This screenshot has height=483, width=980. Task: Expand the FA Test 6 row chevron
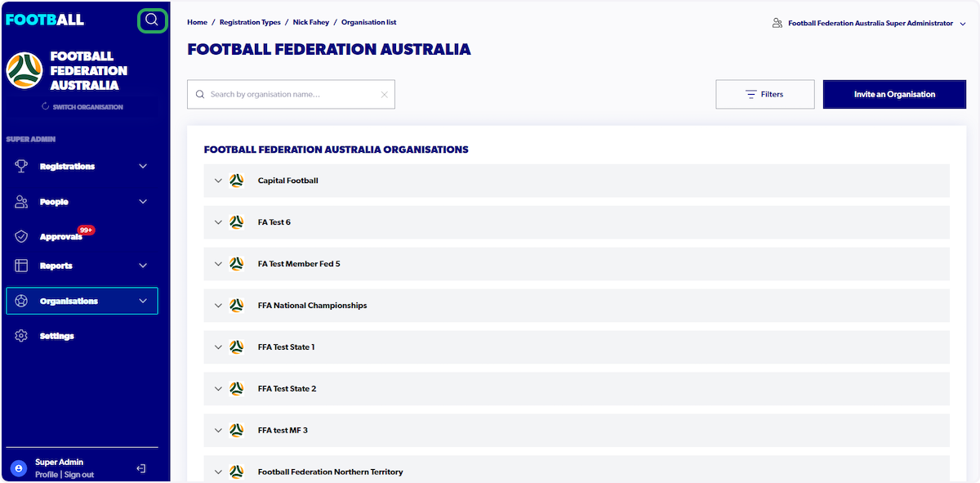[x=218, y=222]
